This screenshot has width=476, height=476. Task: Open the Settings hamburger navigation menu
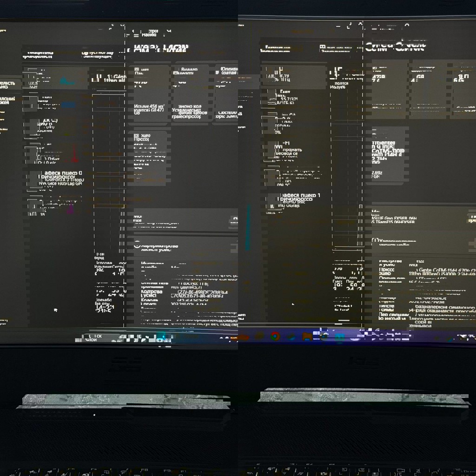point(136,33)
